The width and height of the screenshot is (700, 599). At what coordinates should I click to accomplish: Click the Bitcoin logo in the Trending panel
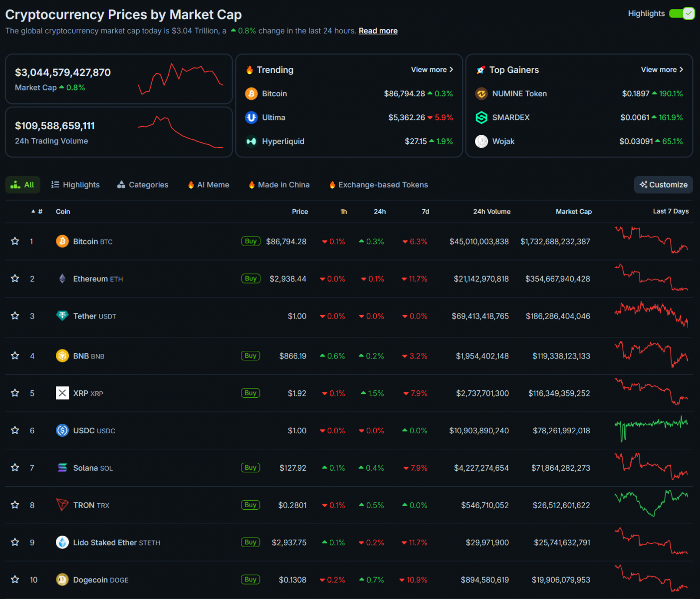tap(251, 94)
